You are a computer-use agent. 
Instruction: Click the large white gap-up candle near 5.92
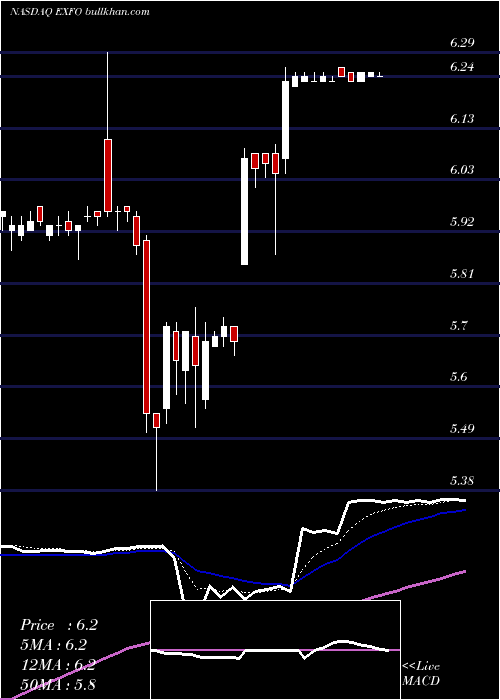click(x=245, y=211)
